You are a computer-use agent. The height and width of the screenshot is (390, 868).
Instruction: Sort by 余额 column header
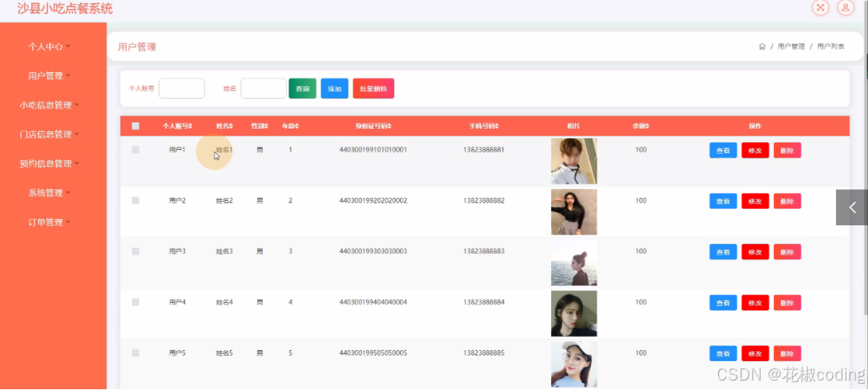[641, 126]
